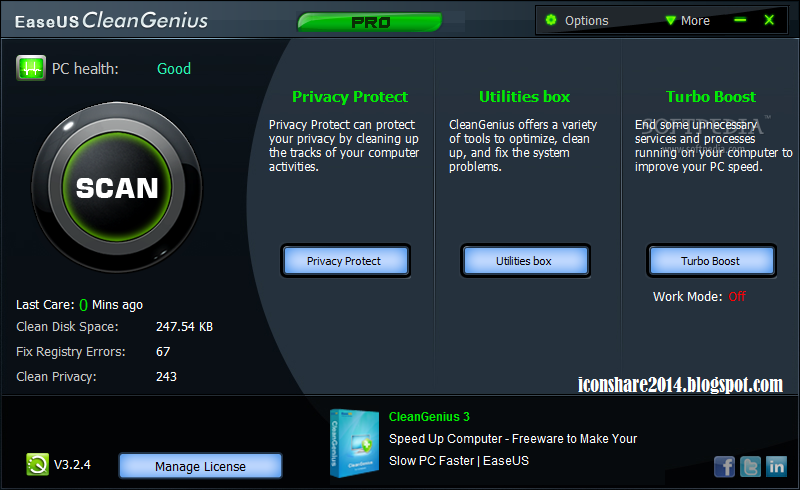Click the Last Care 0 Mins ago text
The height and width of the screenshot is (490, 800).
point(80,305)
